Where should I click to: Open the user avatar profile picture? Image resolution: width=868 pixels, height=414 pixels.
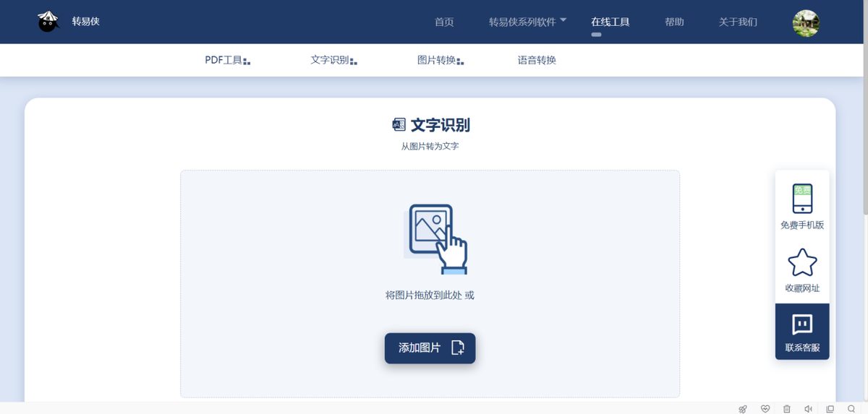[806, 23]
